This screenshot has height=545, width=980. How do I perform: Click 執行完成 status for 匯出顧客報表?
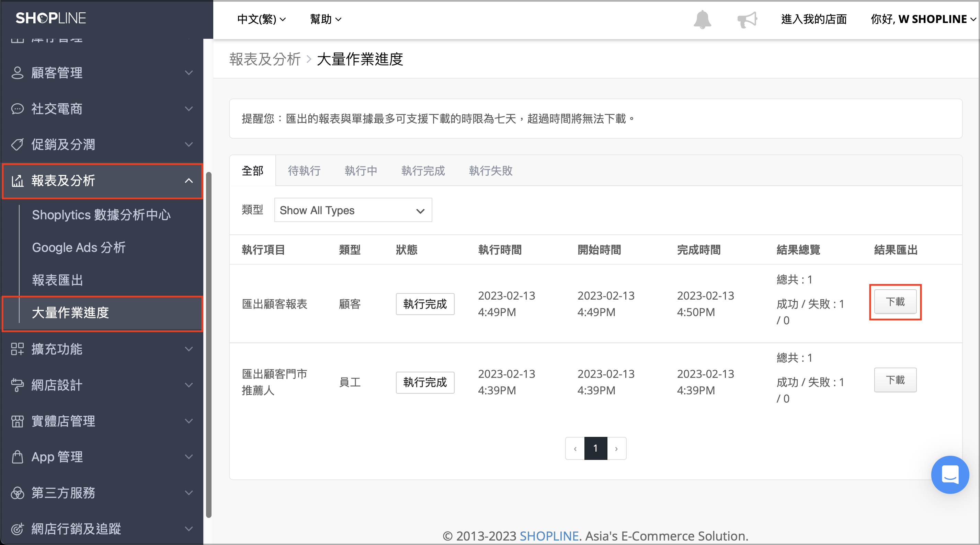click(425, 304)
